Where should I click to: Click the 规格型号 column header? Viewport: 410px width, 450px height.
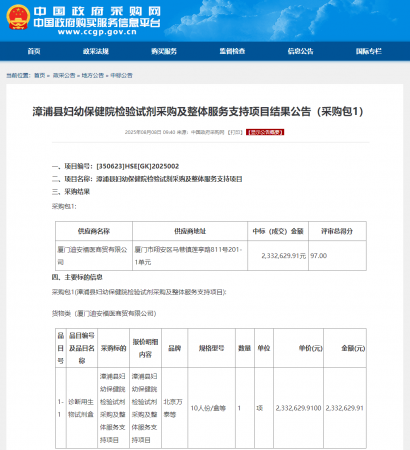[211, 348]
